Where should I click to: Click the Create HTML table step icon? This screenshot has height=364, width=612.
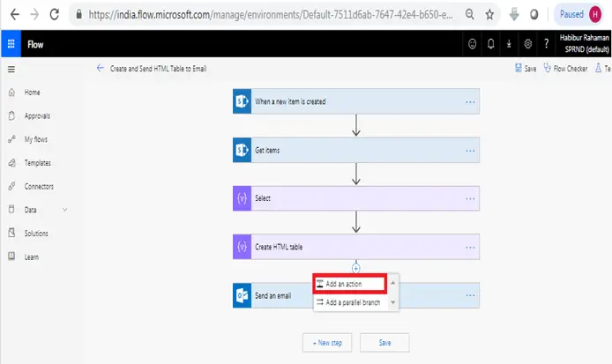242,247
